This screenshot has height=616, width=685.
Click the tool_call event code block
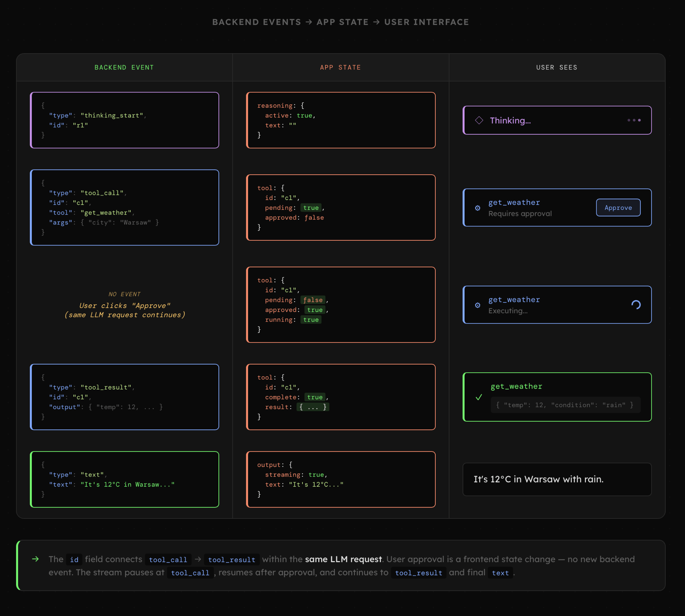click(x=125, y=207)
